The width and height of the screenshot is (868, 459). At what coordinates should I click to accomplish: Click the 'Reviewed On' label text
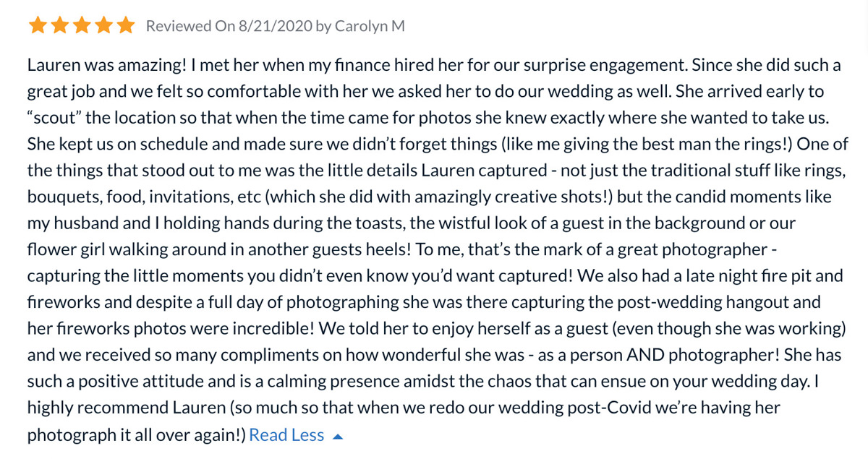pyautogui.click(x=190, y=26)
